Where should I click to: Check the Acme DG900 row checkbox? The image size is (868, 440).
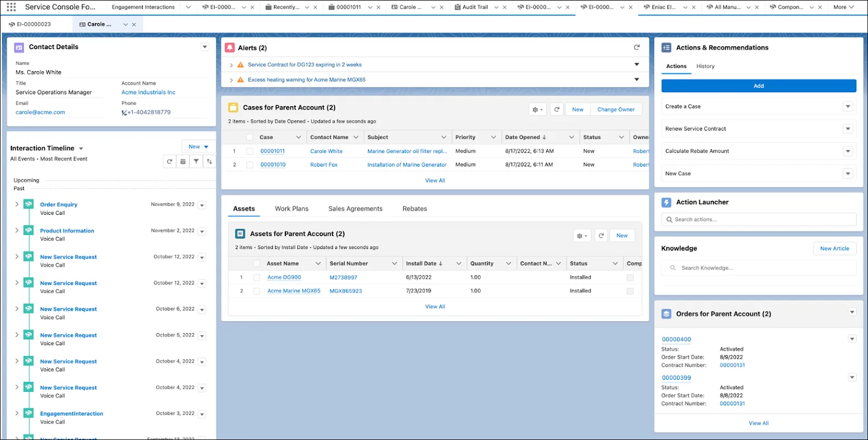(257, 277)
